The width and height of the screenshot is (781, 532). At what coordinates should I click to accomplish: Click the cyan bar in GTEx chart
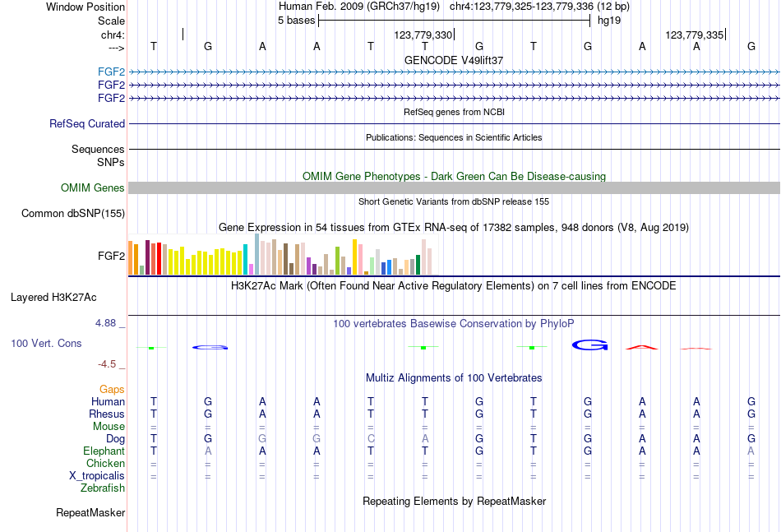pos(245,260)
